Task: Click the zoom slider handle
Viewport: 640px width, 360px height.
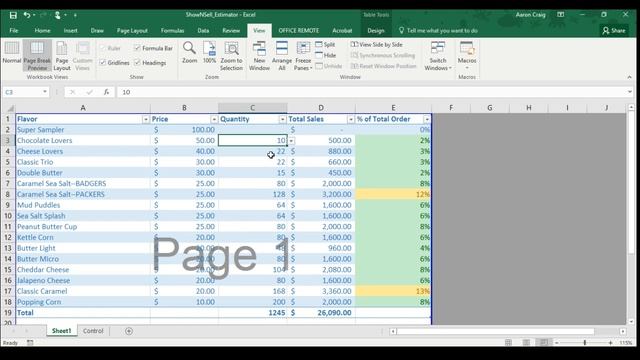Action: 584,343
